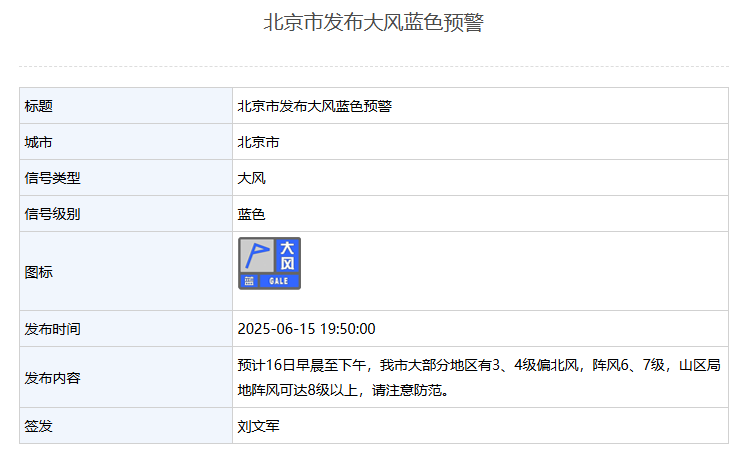Click the page heading 北京市发布大风蓝色预警

(373, 22)
